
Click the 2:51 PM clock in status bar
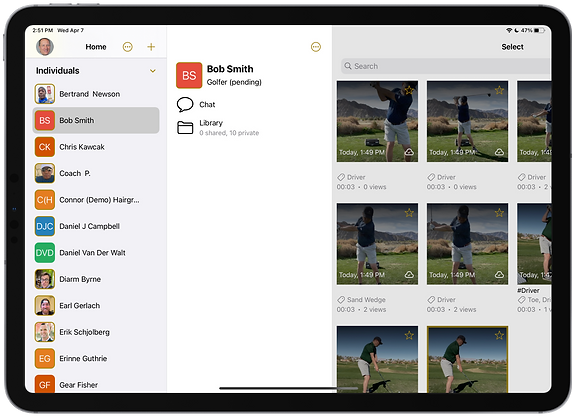[x=43, y=30]
